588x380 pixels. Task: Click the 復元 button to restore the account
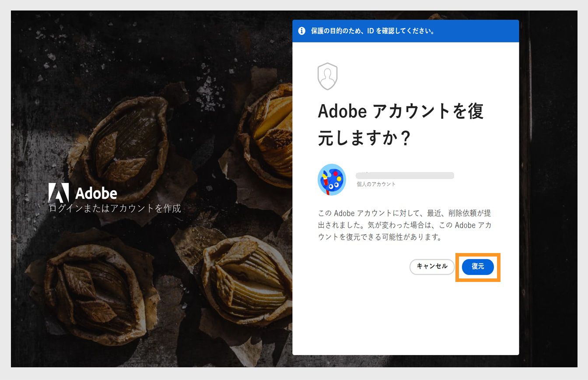(x=478, y=267)
